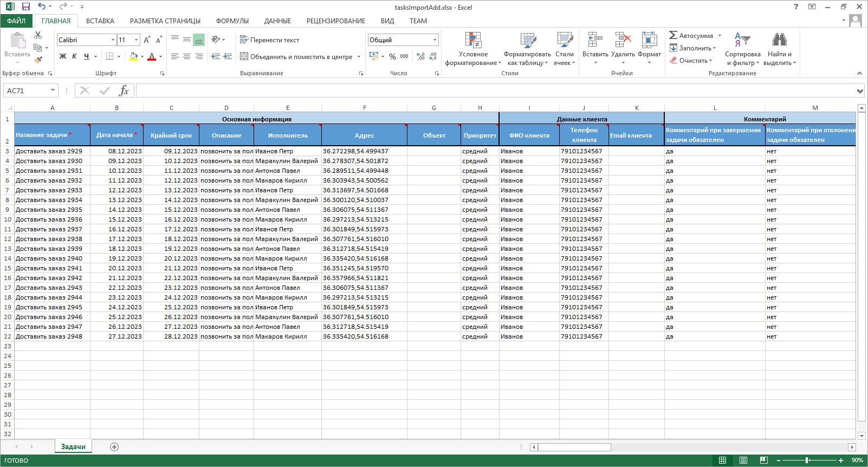Toggle bold formatting (Ж)
Viewport: 868px width, 467px height.
(x=63, y=56)
